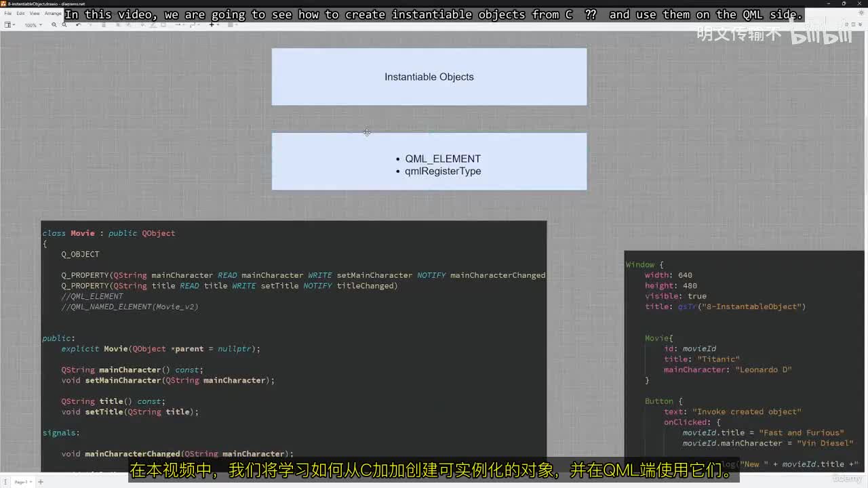Click the To Back toolbar icon

(127, 25)
